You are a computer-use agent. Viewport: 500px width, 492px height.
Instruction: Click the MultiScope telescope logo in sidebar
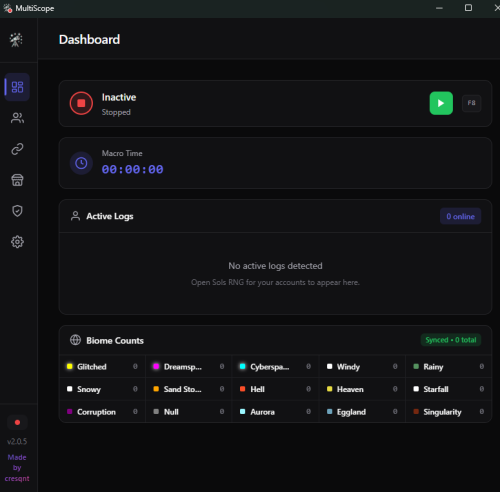tap(16, 40)
